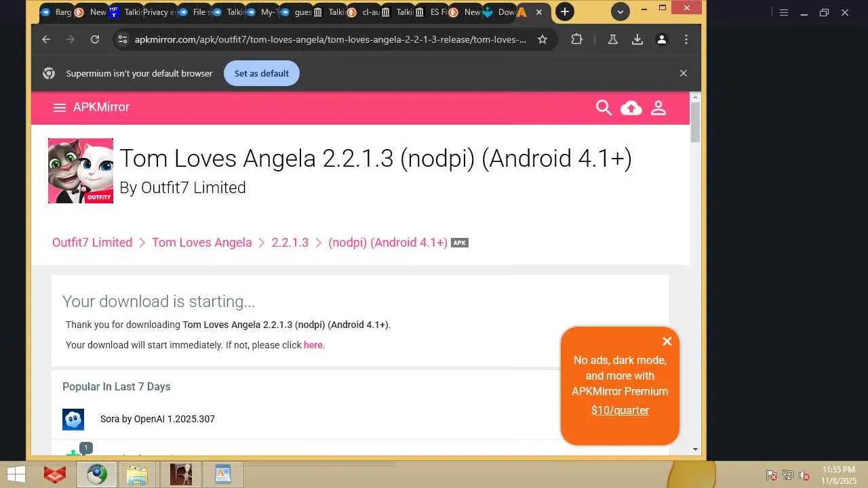
Task: Open the volume tray icon
Action: pyautogui.click(x=804, y=475)
